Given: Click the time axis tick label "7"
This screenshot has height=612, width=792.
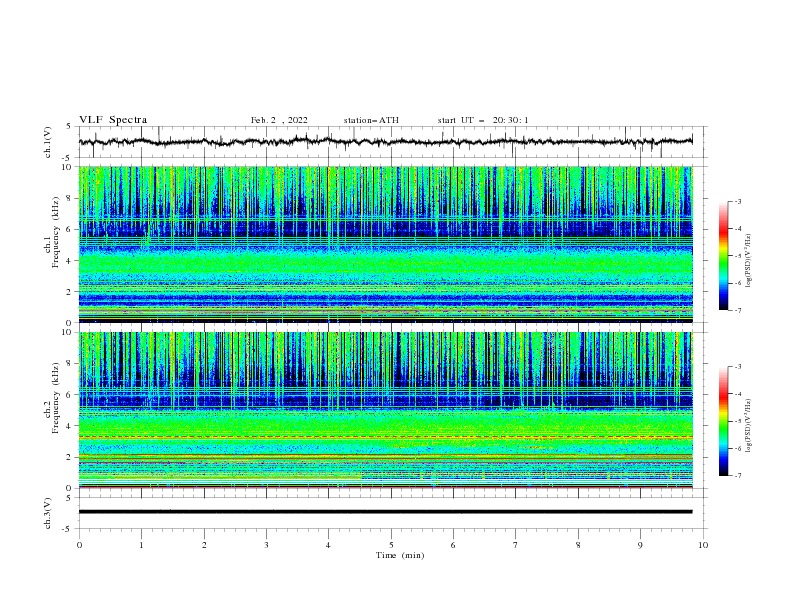Looking at the screenshot, I should (x=516, y=545).
